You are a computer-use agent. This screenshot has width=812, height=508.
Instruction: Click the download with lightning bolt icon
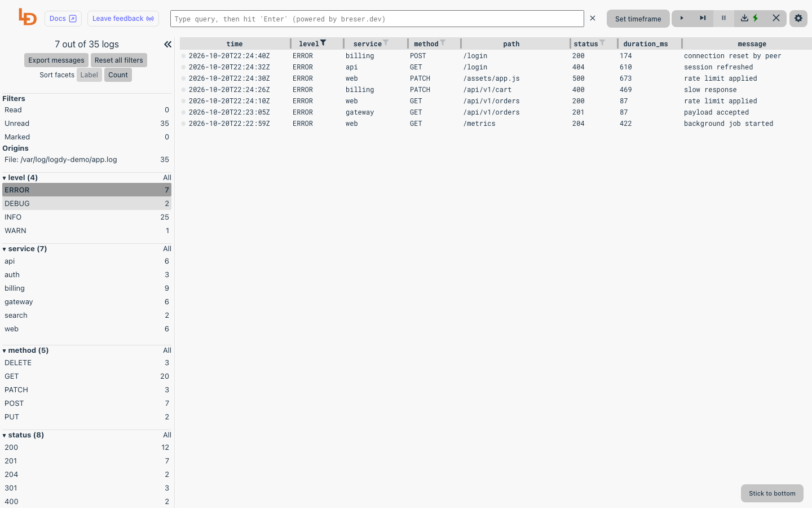pyautogui.click(x=749, y=18)
